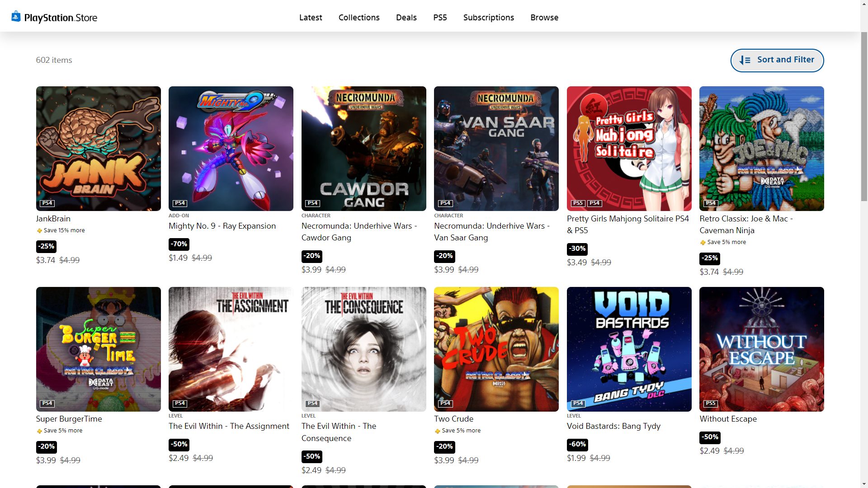The width and height of the screenshot is (868, 488).
Task: Open the Subscriptions menu
Action: click(x=488, y=18)
